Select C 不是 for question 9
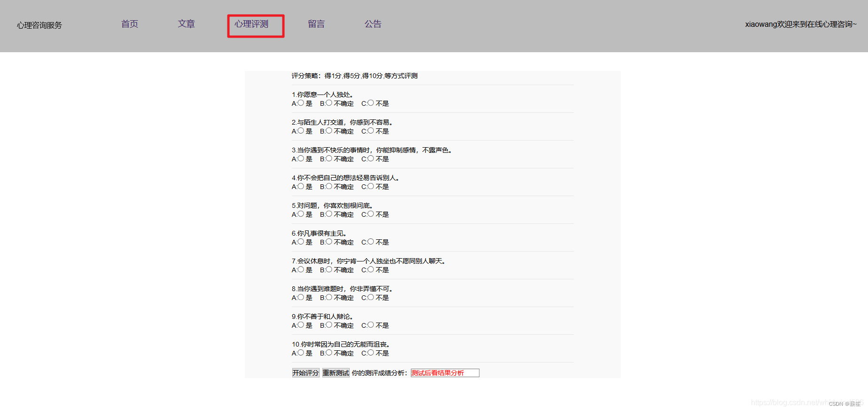Image resolution: width=868 pixels, height=411 pixels. pyautogui.click(x=371, y=325)
